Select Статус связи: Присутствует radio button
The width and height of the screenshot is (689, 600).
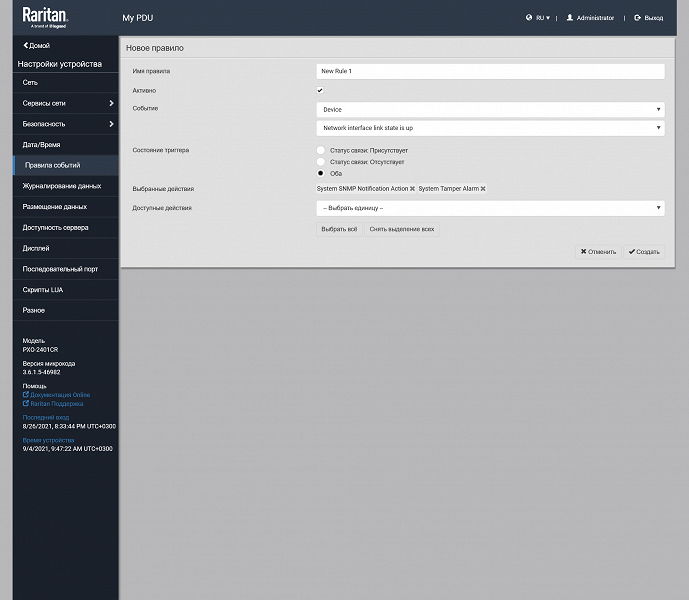point(321,150)
